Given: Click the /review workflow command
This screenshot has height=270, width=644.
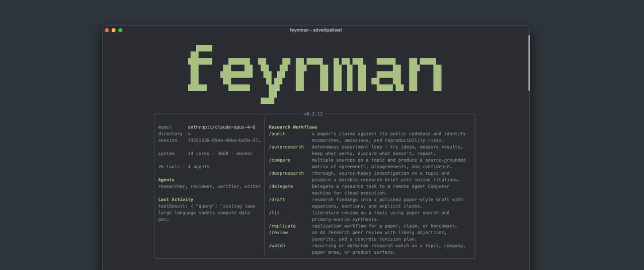Looking at the screenshot, I should 278,232.
